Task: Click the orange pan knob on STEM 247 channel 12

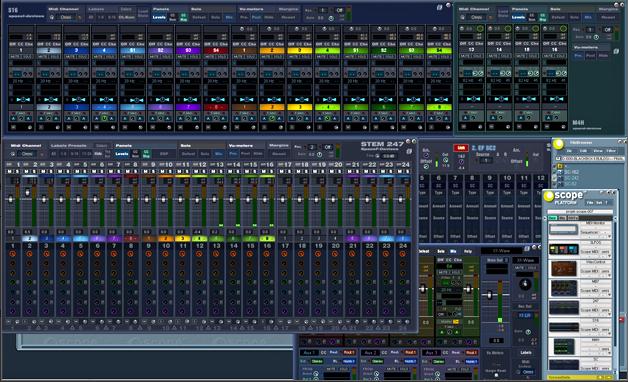Action: click(x=199, y=254)
